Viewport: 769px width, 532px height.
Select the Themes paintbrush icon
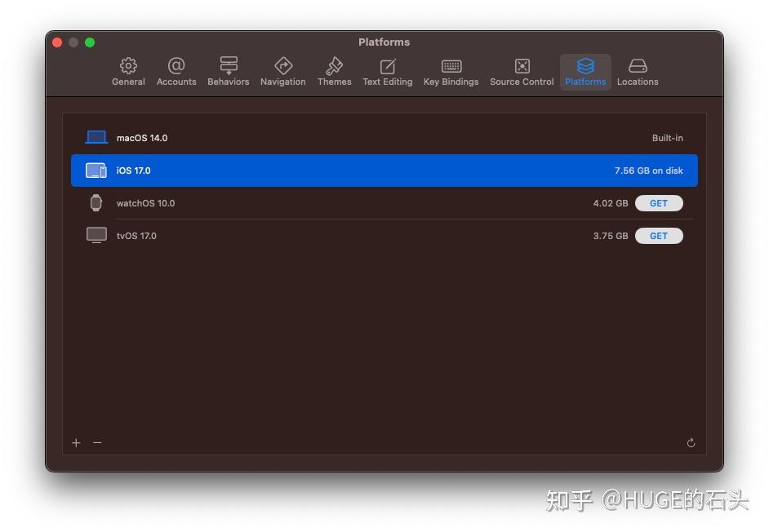click(335, 66)
